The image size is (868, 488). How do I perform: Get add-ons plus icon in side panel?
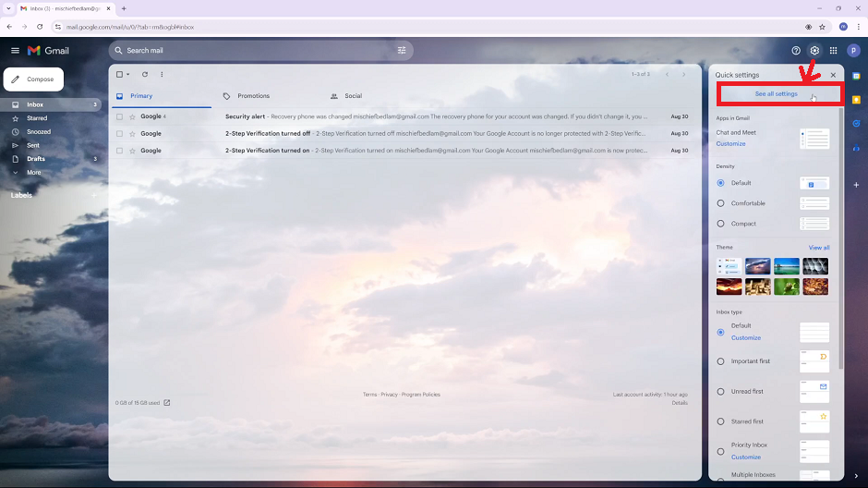pos(856,185)
